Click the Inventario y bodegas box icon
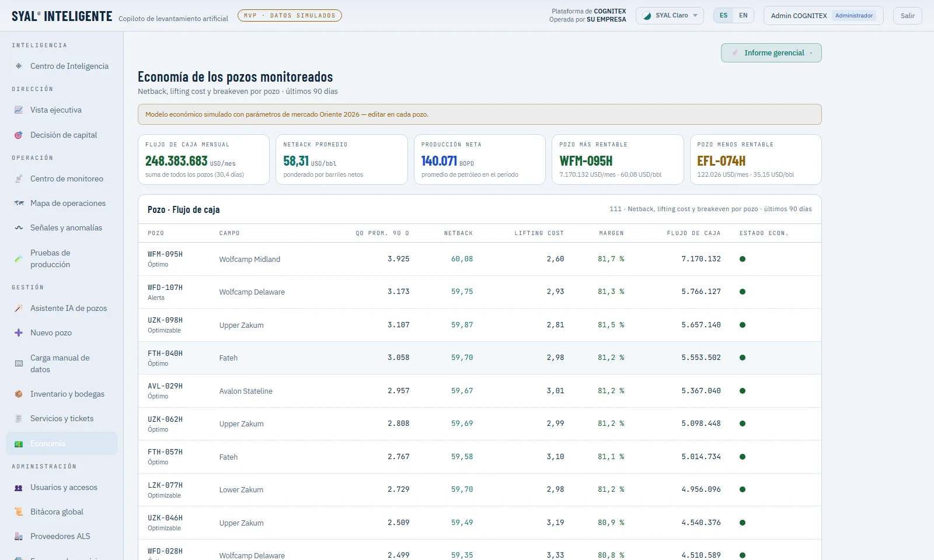Image resolution: width=934 pixels, height=560 pixels. pyautogui.click(x=19, y=394)
